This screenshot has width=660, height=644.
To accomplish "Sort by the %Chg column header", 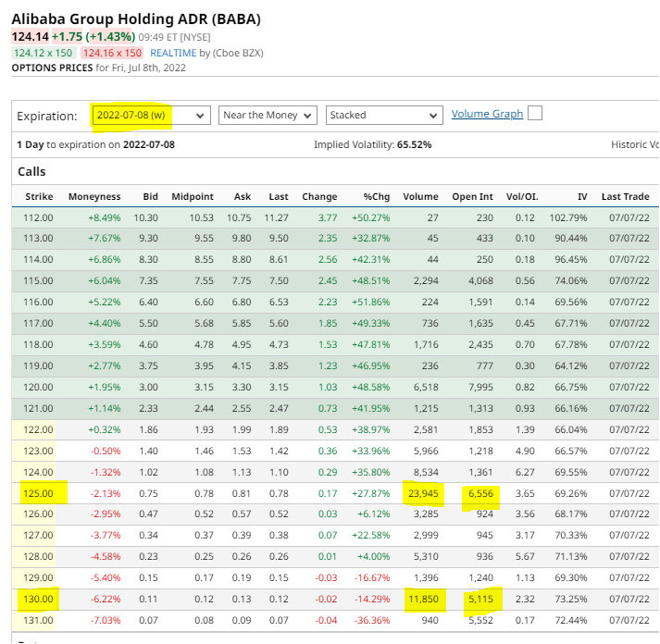I will (377, 196).
